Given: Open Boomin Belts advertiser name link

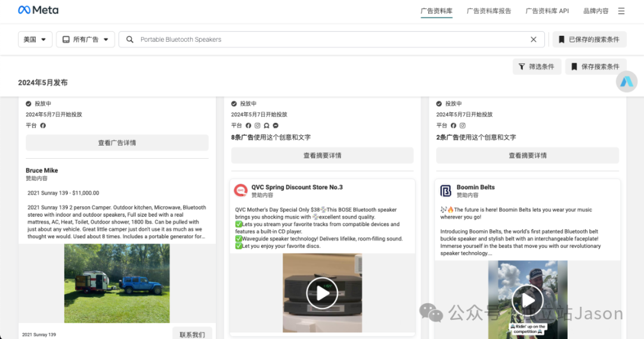Looking at the screenshot, I should [476, 187].
